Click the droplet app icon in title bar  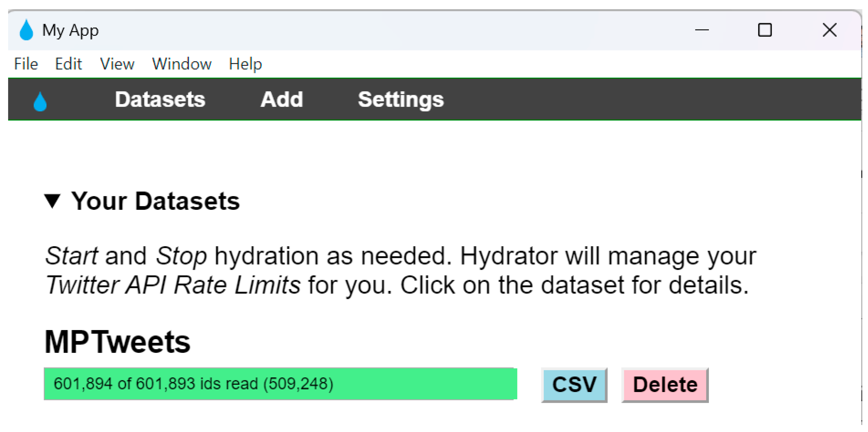27,30
